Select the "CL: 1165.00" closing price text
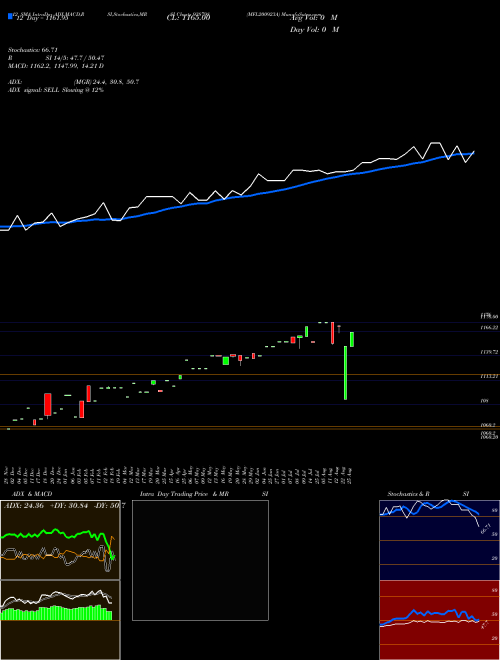The height and width of the screenshot is (660, 500). 188,18
